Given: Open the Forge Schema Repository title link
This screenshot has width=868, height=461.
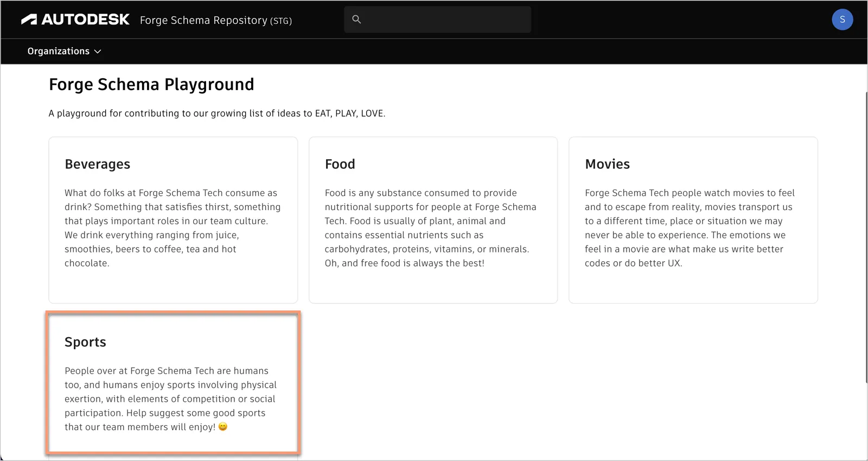Looking at the screenshot, I should click(215, 20).
